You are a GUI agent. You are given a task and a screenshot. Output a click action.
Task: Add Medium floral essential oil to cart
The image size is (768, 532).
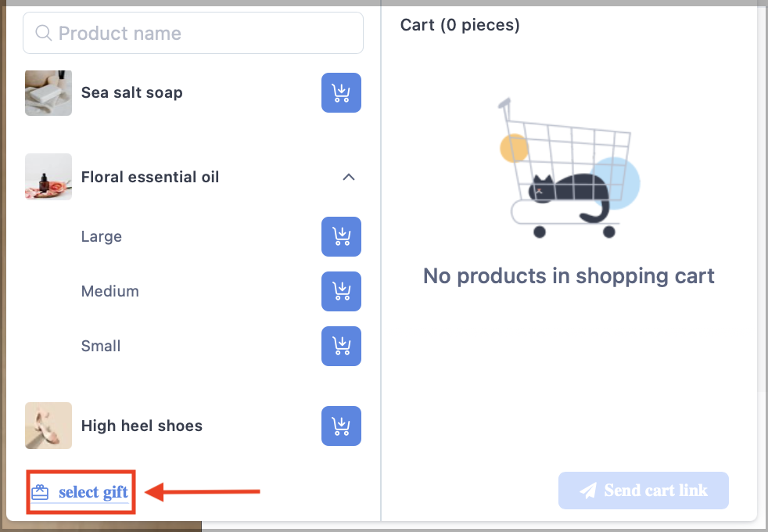click(341, 292)
